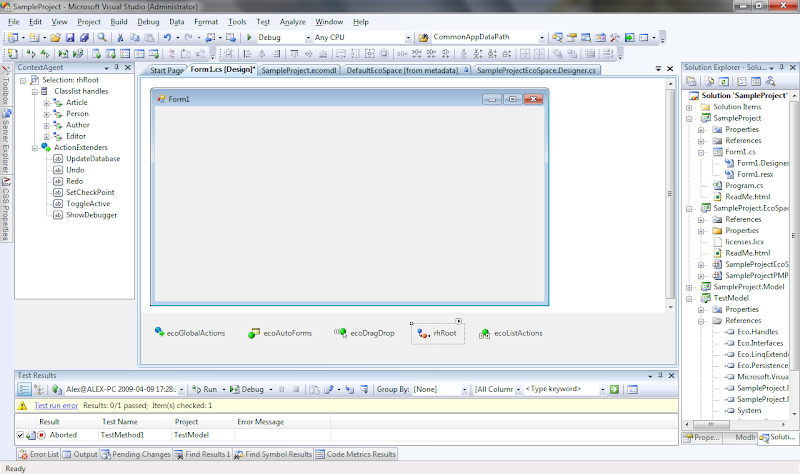Expand Solution Items folder
800x475 pixels.
pos(689,107)
